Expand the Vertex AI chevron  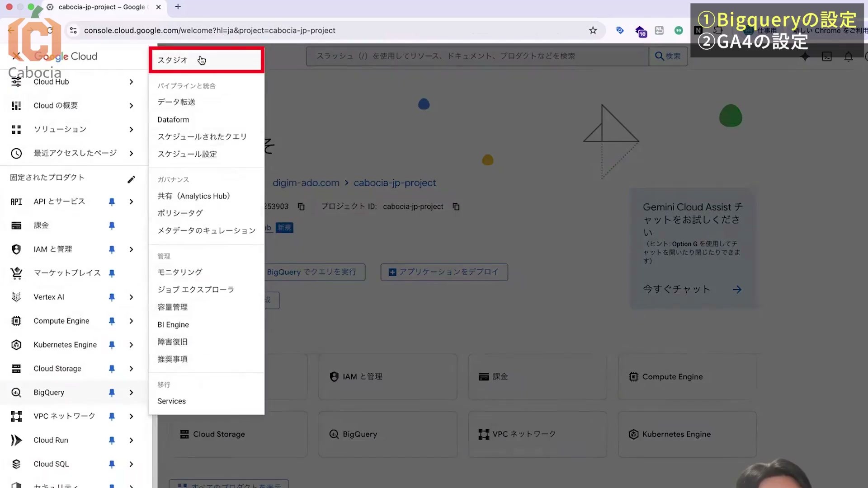[131, 297]
